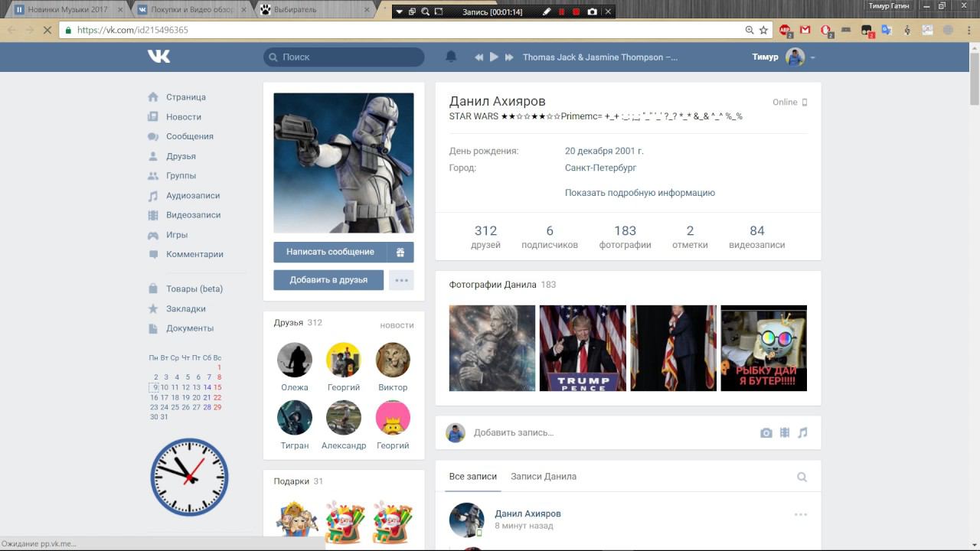Click browser bookmark star icon
980x551 pixels.
pos(763,31)
